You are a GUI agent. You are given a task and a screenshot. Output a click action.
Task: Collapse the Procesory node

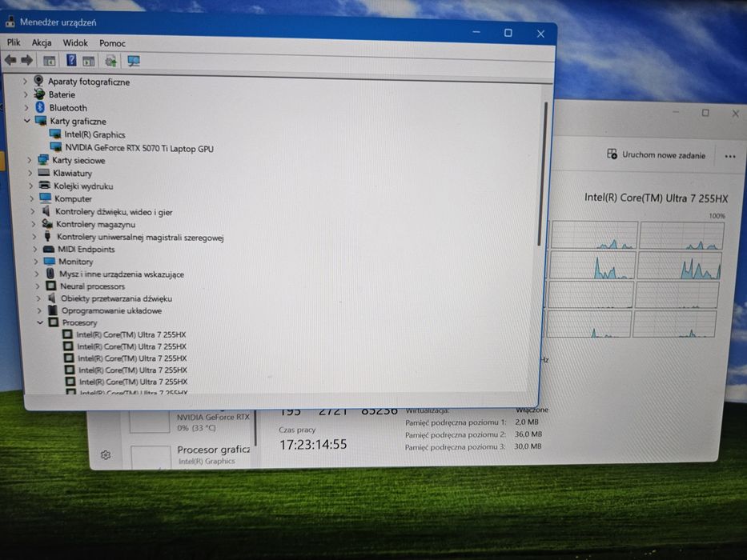(41, 322)
